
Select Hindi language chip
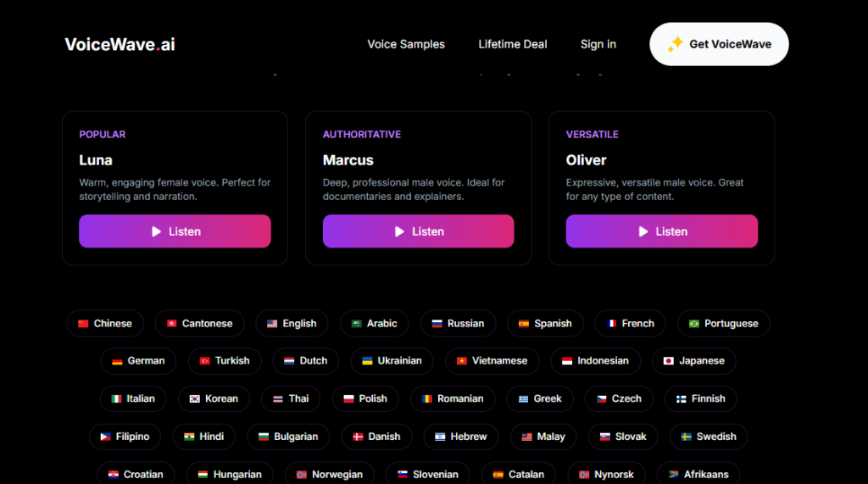tap(203, 437)
